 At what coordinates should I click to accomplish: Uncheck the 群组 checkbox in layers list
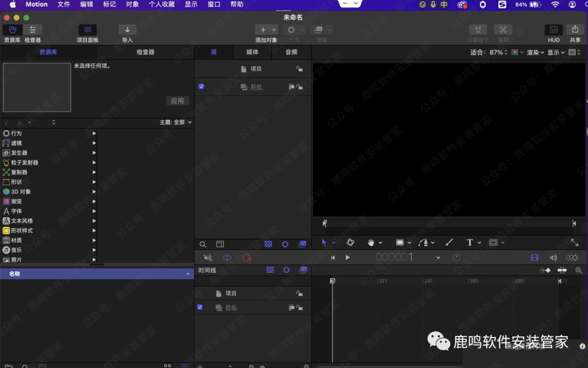201,87
